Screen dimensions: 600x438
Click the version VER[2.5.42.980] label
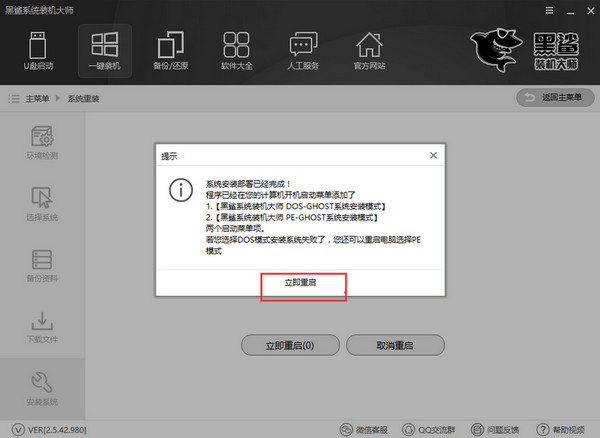[57, 430]
